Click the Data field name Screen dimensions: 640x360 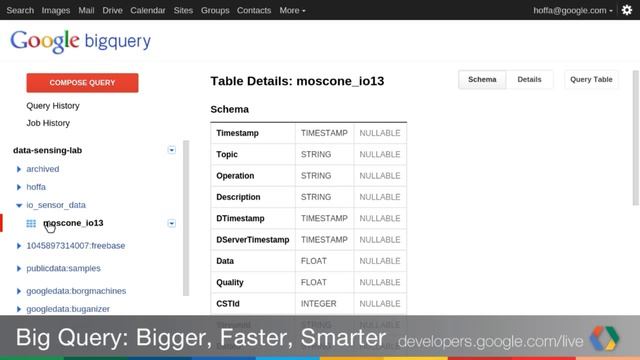point(225,261)
